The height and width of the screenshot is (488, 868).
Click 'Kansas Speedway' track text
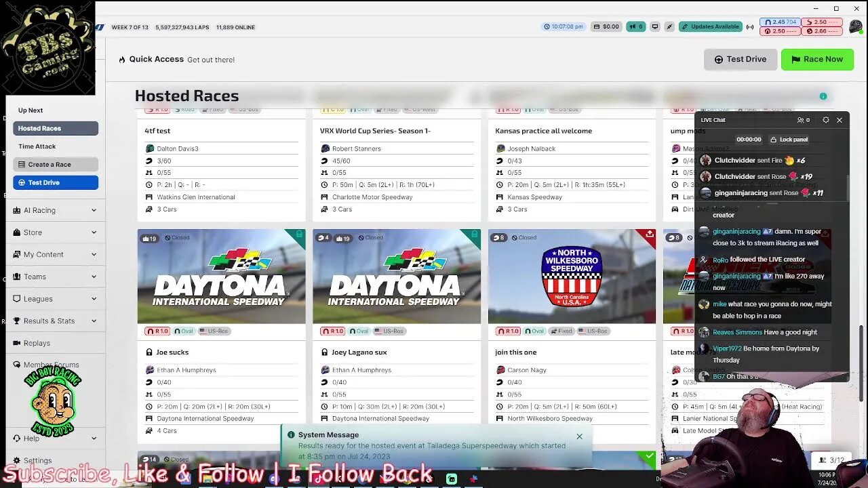[534, 197]
